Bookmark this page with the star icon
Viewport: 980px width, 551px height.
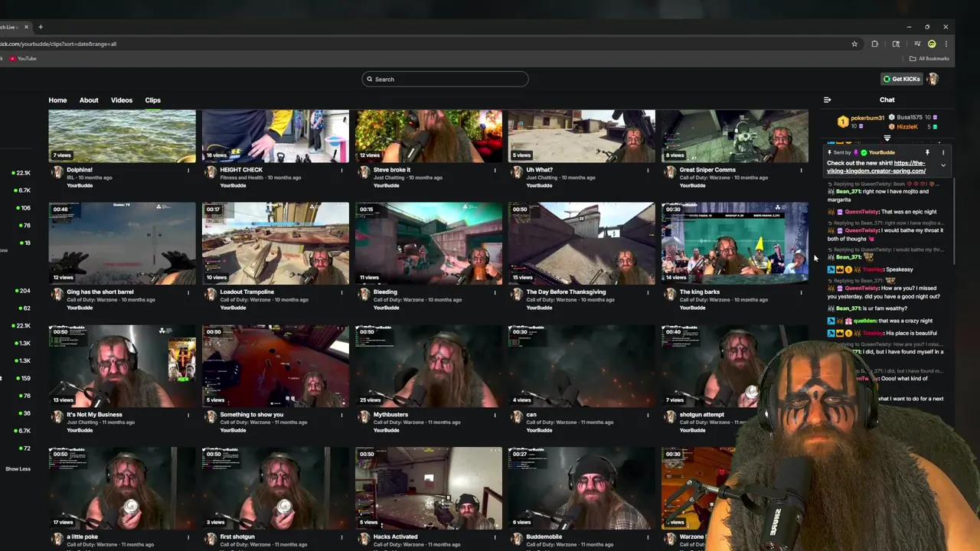point(854,44)
